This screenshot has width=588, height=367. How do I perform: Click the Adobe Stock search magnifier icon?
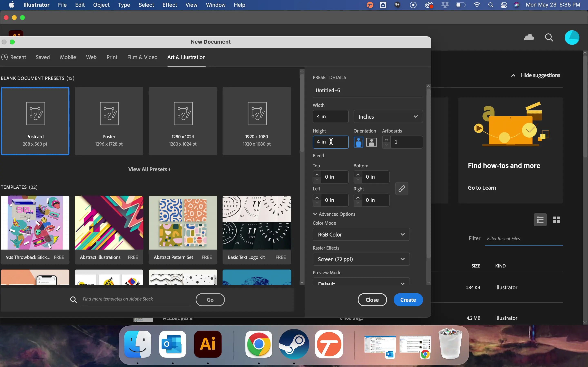(x=74, y=300)
